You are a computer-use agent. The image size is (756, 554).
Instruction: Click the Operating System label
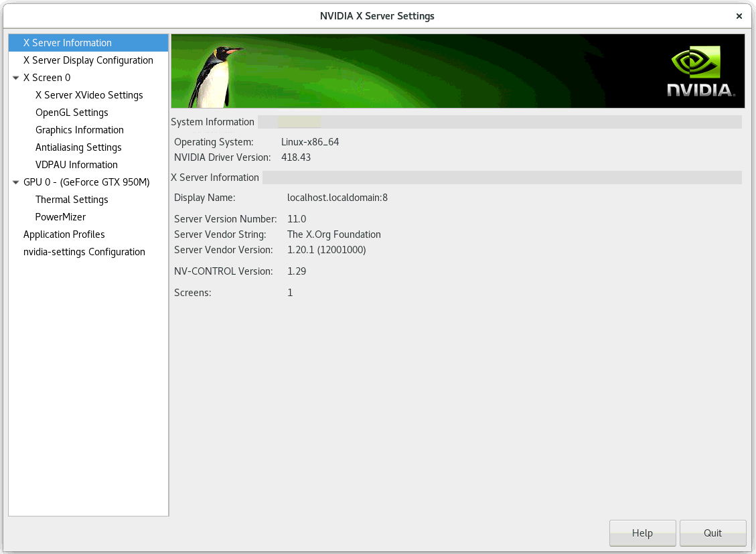pos(214,142)
